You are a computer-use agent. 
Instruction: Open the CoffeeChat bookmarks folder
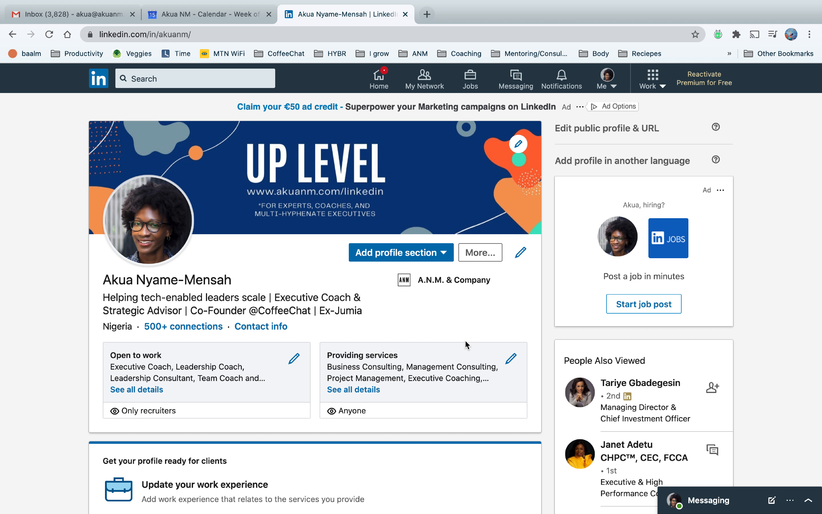279,53
